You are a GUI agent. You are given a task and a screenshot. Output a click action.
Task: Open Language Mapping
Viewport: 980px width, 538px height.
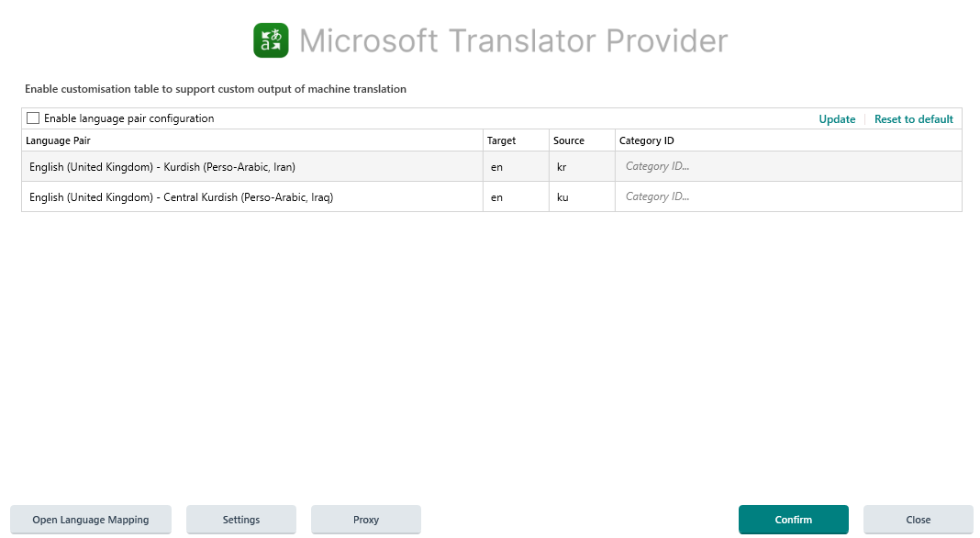tap(91, 519)
